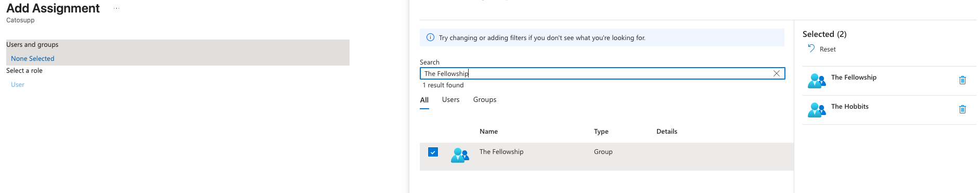This screenshot has width=980, height=193.
Task: Click the info icon in the filter hint banner
Action: click(430, 37)
